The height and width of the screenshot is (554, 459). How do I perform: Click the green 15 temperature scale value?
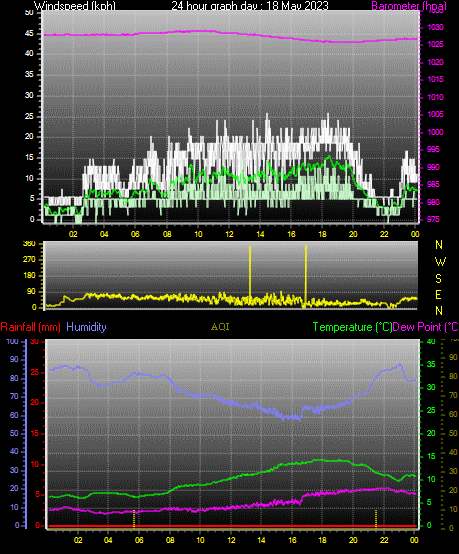(x=431, y=456)
